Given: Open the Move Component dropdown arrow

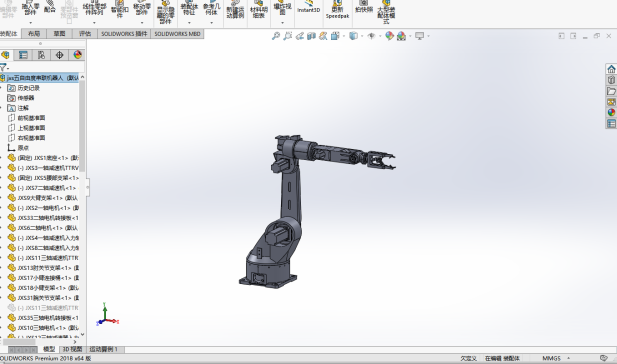Looking at the screenshot, I should coord(142,23).
